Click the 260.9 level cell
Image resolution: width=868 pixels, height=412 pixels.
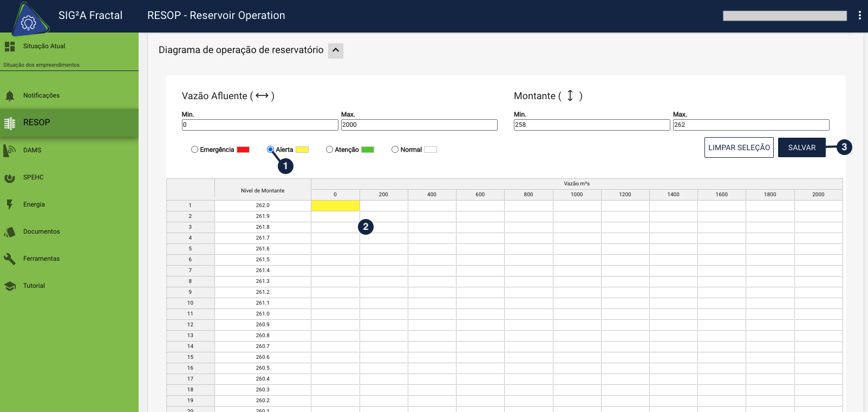(263, 325)
